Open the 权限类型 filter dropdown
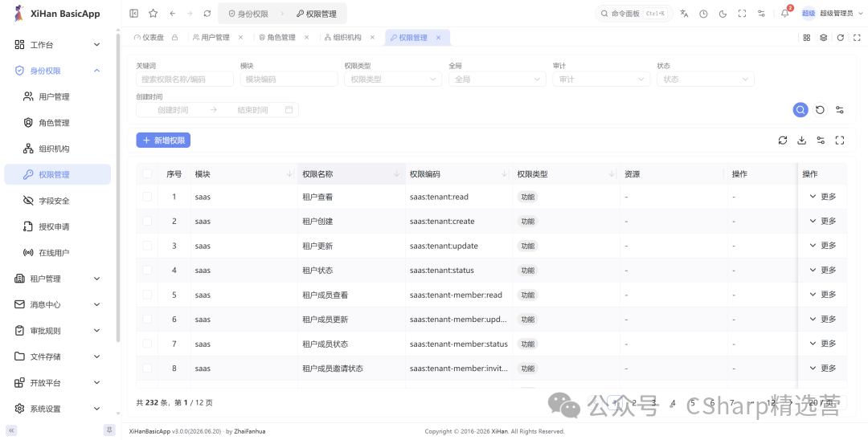The height and width of the screenshot is (440, 868). [x=393, y=79]
